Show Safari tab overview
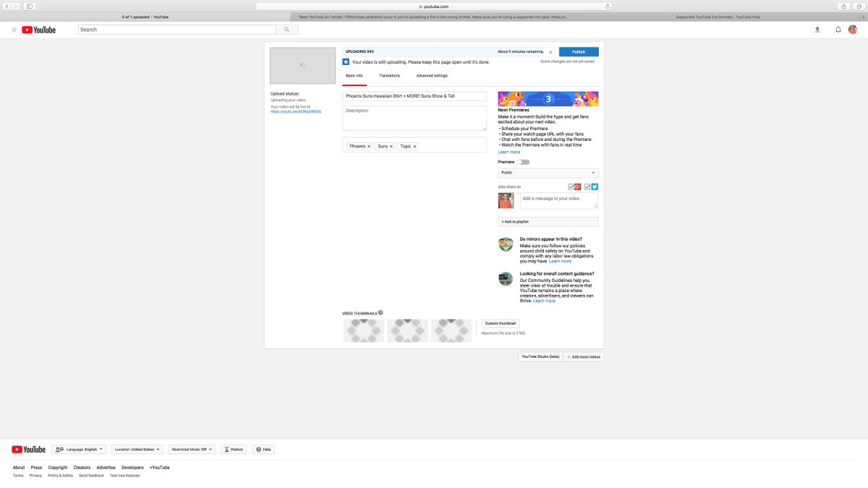 point(859,6)
